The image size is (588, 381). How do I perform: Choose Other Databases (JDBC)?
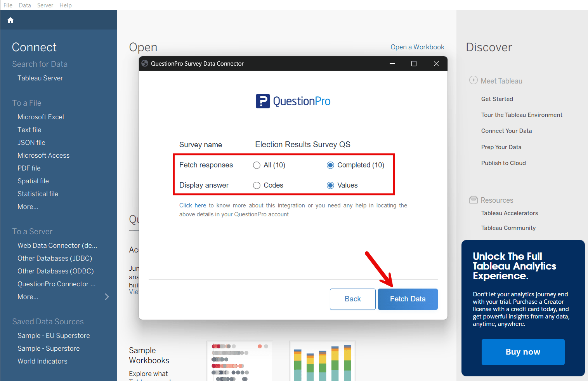55,258
